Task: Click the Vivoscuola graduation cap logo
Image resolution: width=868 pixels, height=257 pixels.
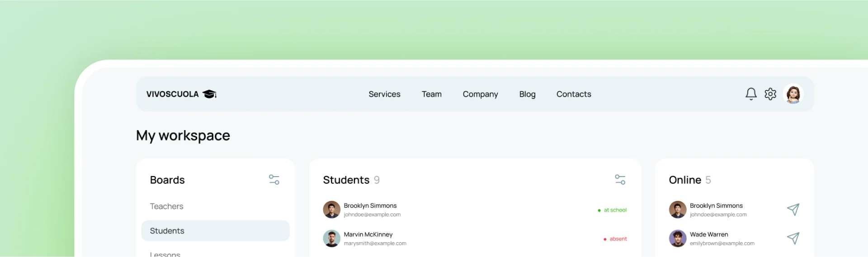Action: click(209, 94)
